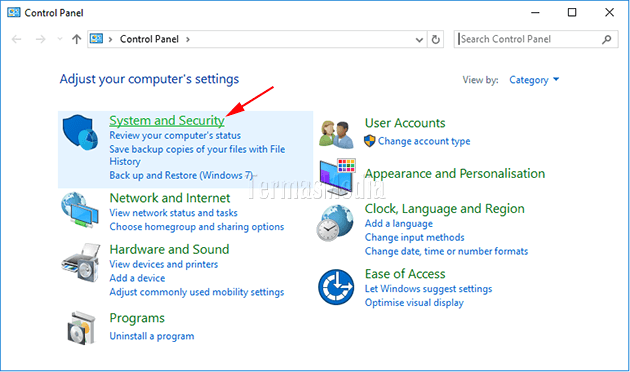Screen dimensions: 630x372
Task: Open Appearance and Personalisation heading
Action: 455,174
